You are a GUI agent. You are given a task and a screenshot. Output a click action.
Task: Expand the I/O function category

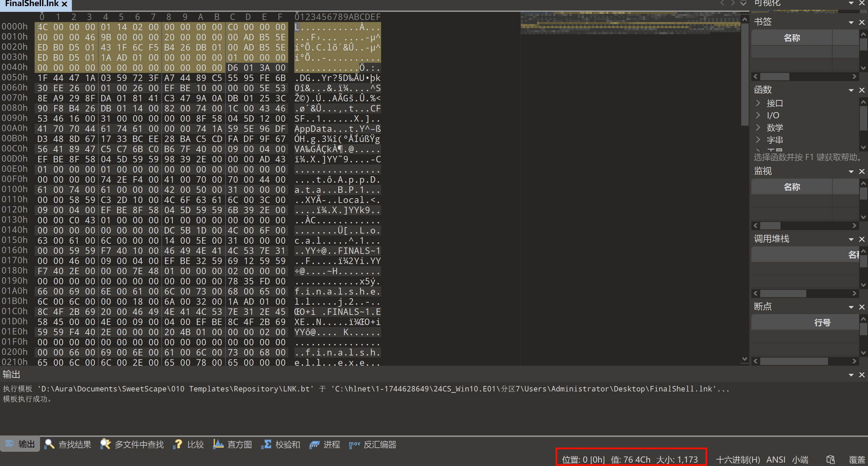[758, 115]
